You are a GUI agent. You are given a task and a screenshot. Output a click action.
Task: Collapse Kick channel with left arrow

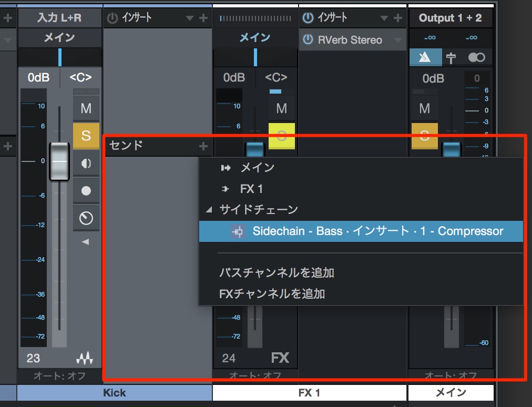pos(86,242)
